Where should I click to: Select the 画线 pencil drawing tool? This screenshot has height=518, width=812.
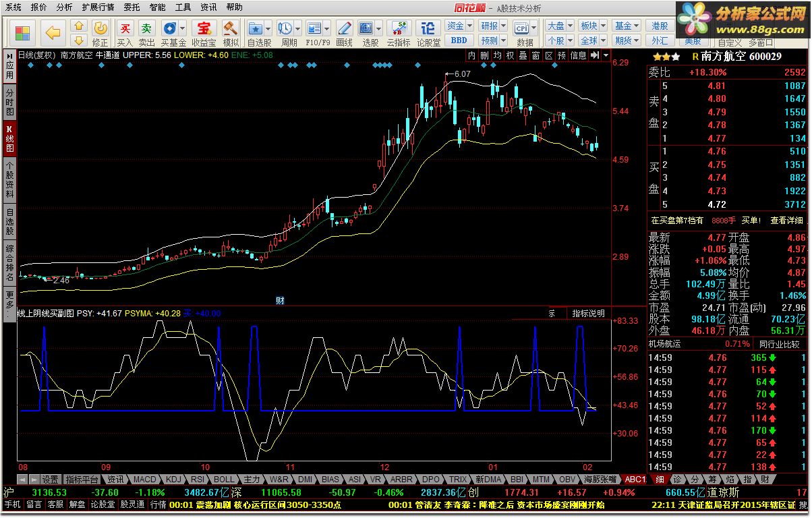(x=344, y=28)
